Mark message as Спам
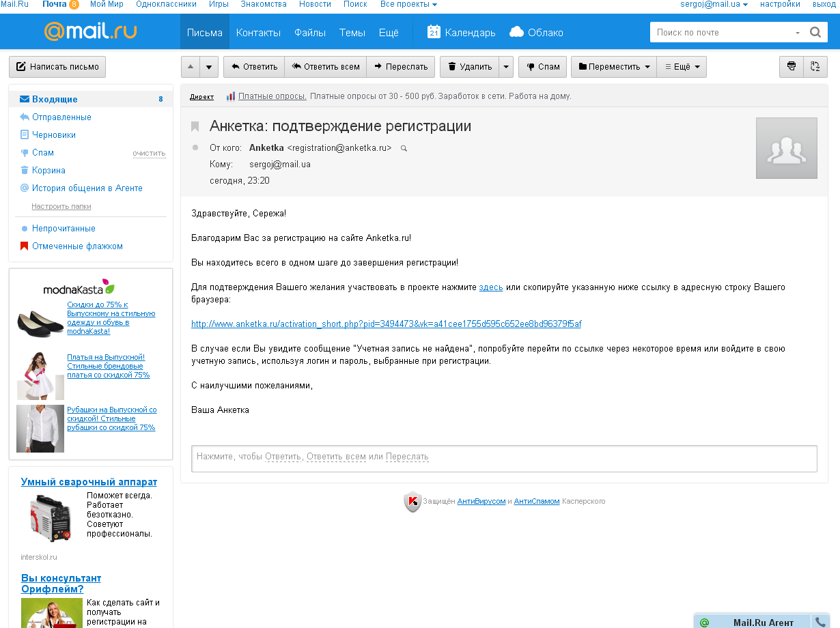The width and height of the screenshot is (840, 628). tap(543, 67)
